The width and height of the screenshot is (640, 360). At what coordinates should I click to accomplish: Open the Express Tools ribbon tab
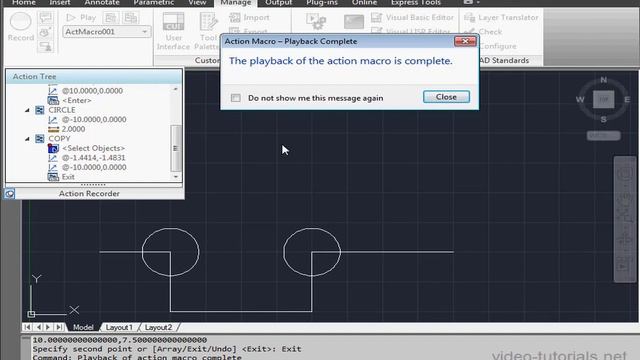coord(416,3)
